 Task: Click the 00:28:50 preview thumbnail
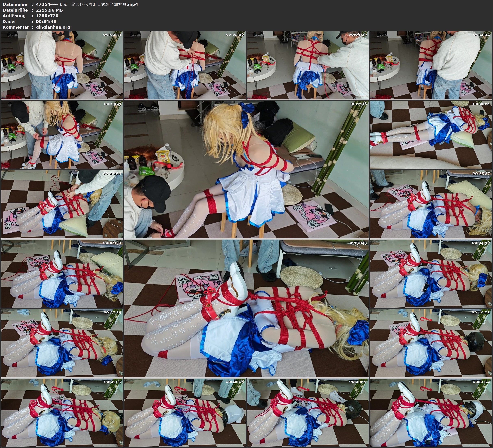[62, 274]
